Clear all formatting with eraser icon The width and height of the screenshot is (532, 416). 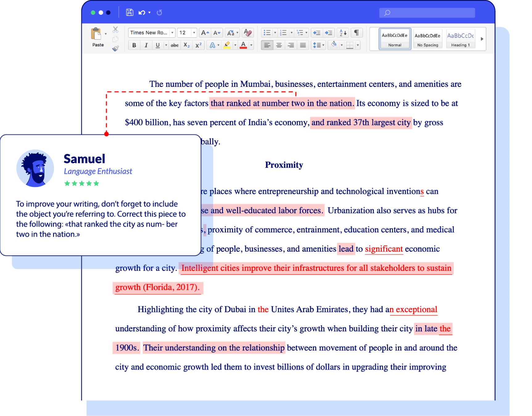(x=248, y=33)
